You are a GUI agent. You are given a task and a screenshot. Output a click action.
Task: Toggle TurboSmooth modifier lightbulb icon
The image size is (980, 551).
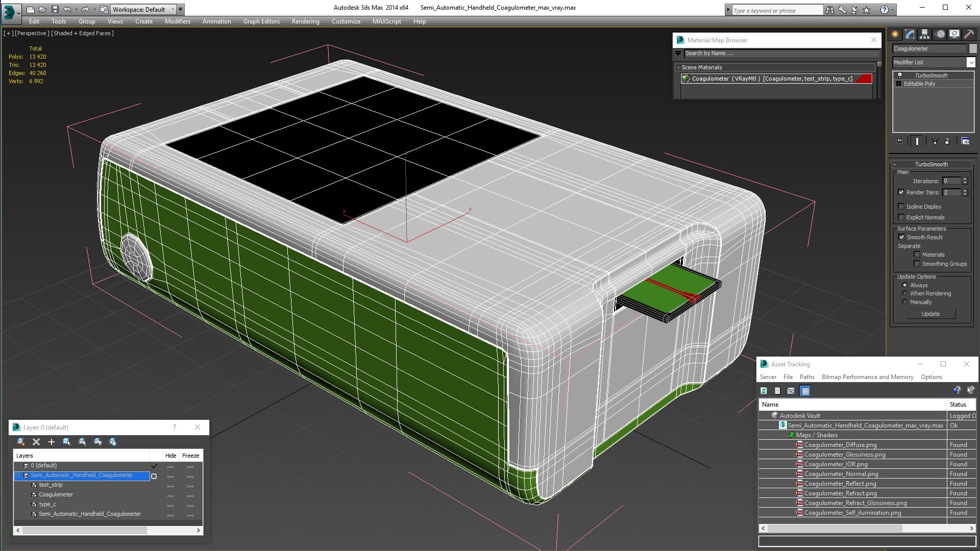click(x=900, y=76)
